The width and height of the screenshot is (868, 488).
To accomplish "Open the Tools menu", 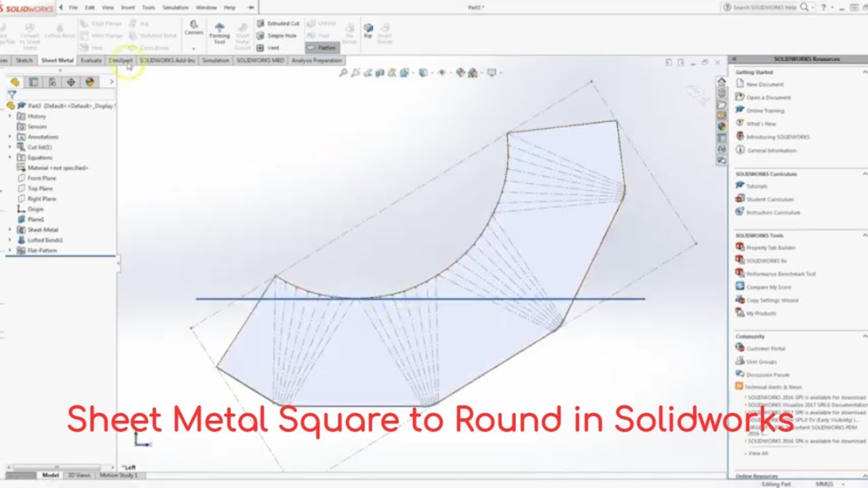I will [149, 7].
